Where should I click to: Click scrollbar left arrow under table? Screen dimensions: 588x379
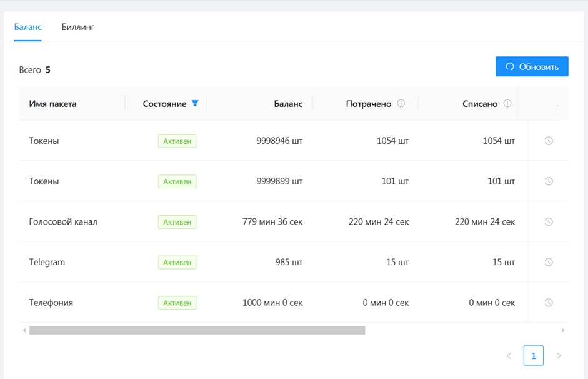pyautogui.click(x=24, y=330)
